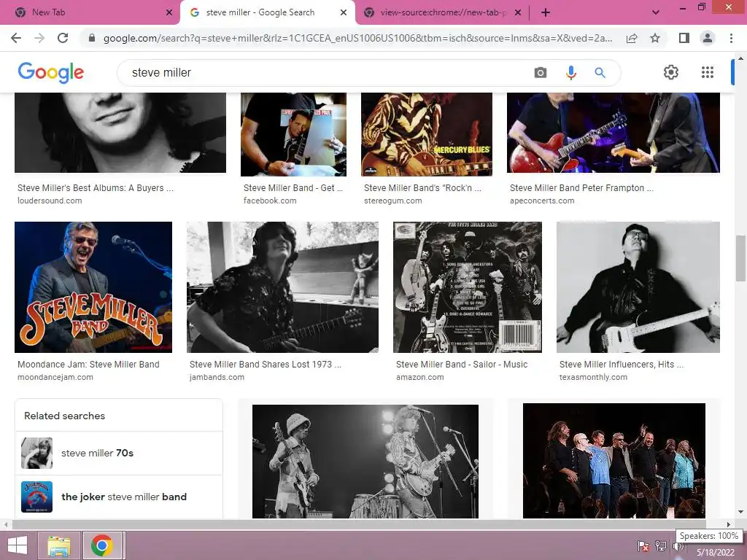Go to Google home via logo
This screenshot has height=560, width=747.
(x=50, y=72)
